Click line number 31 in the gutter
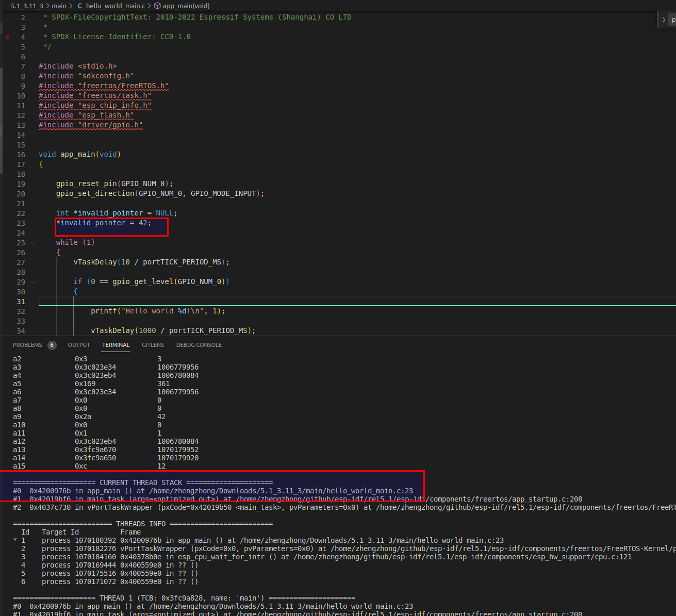This screenshot has width=676, height=616. point(21,302)
